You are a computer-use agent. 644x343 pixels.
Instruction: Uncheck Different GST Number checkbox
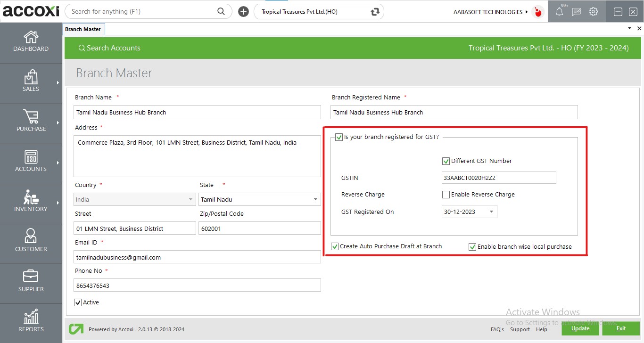point(446,161)
